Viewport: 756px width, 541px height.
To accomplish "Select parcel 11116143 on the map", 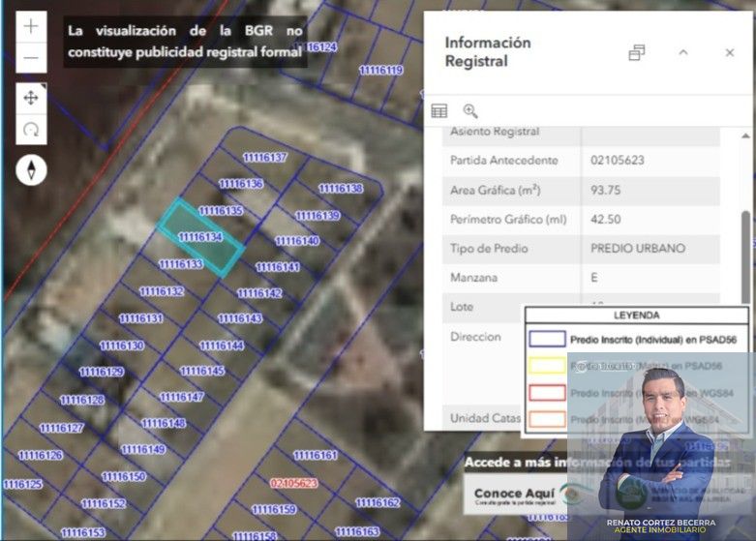I will click(x=240, y=318).
